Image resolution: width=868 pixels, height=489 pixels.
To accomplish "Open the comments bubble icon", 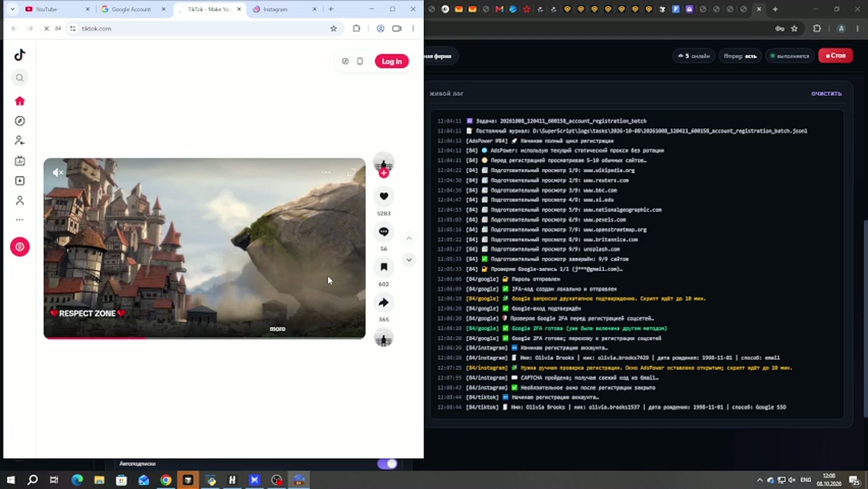I will 384,232.
